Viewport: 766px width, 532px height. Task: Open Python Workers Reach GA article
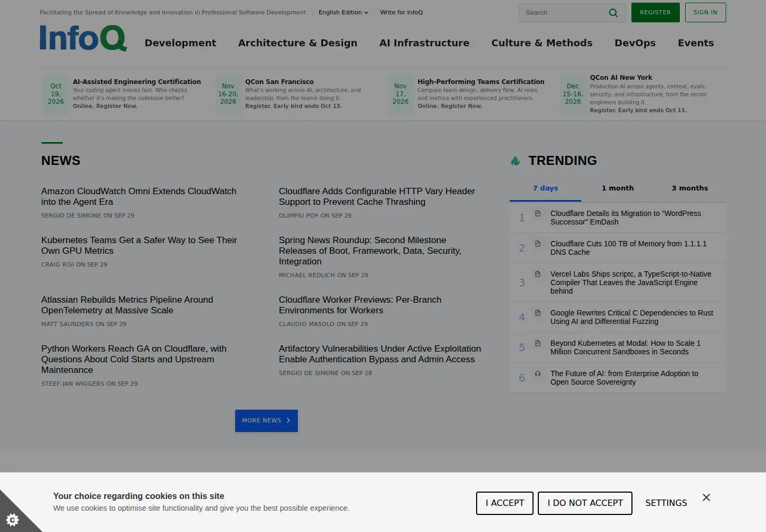134,359
